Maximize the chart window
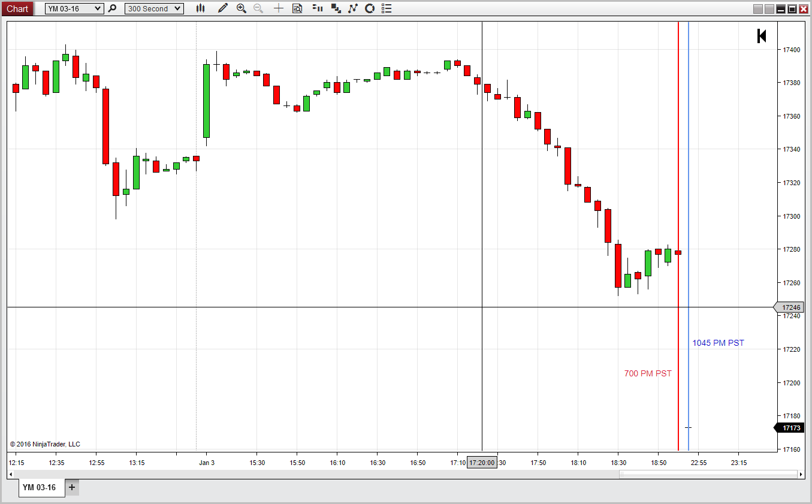This screenshot has width=812, height=504. [x=792, y=9]
